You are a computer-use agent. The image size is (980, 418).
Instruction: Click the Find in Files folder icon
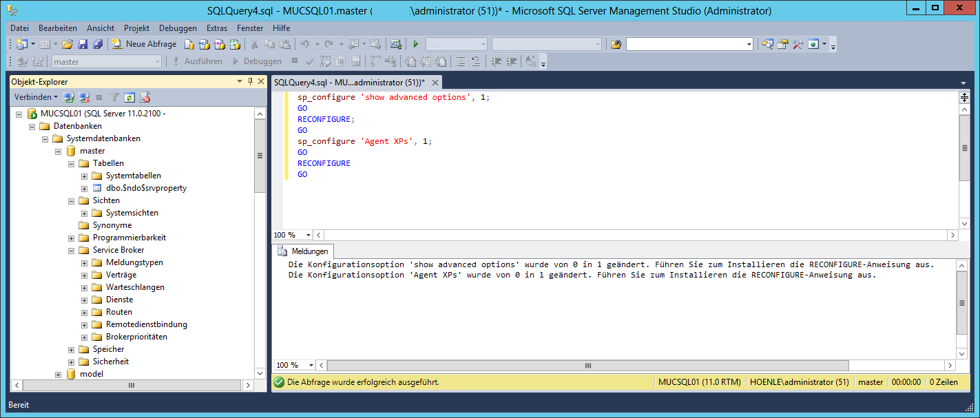tap(616, 44)
